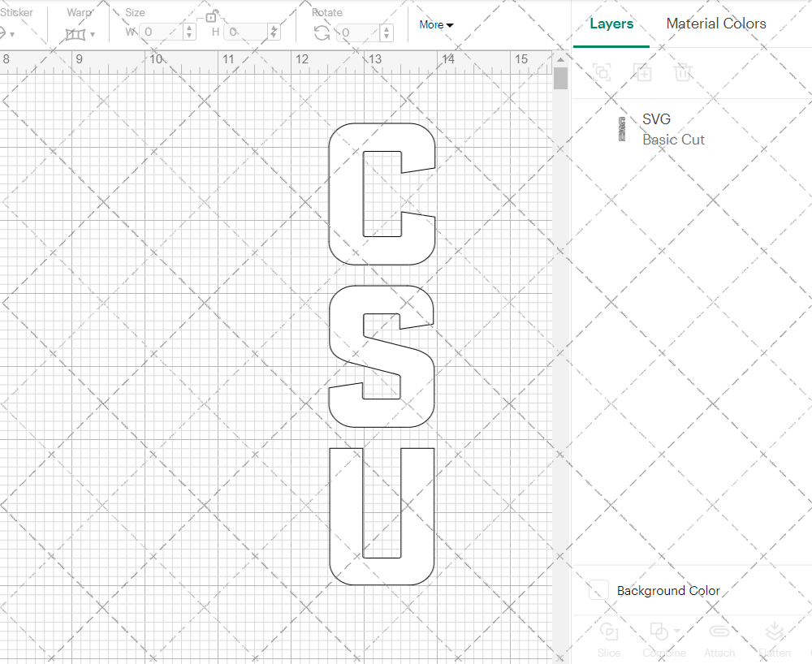Click the Group layers icon
Viewport: 812px width, 664px height.
[x=602, y=72]
